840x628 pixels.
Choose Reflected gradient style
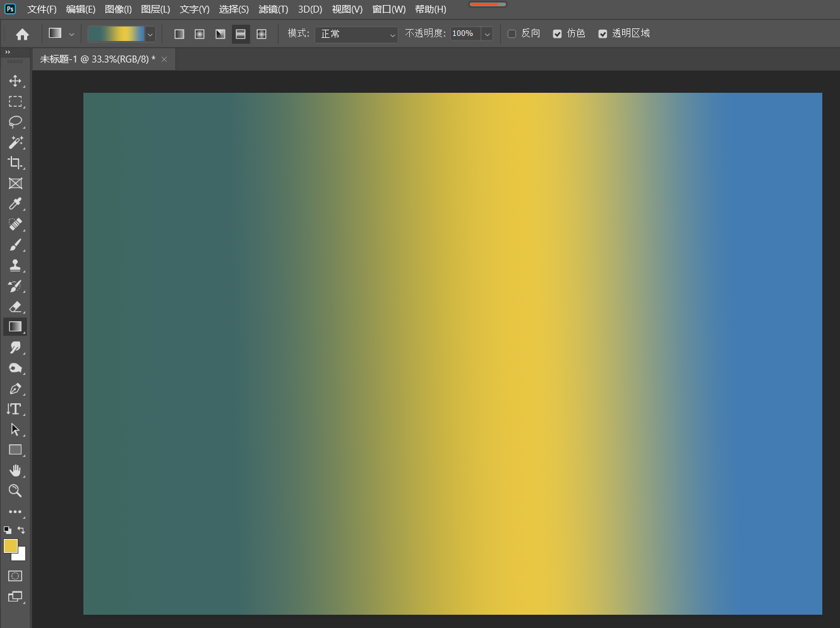(x=241, y=34)
